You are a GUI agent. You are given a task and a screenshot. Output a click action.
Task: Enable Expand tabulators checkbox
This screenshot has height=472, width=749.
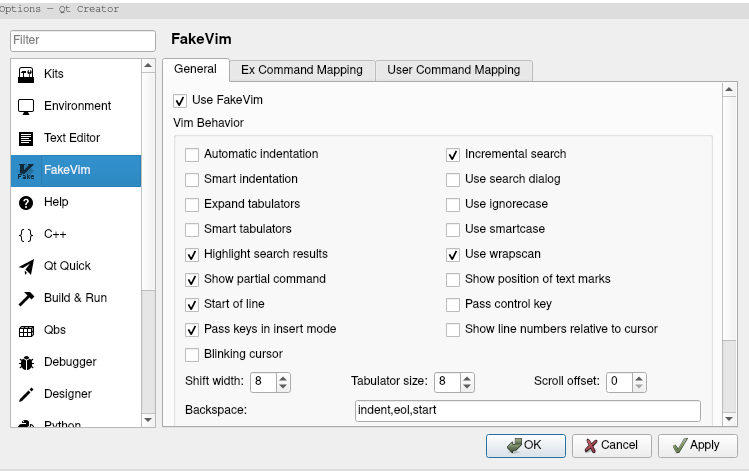click(x=192, y=204)
